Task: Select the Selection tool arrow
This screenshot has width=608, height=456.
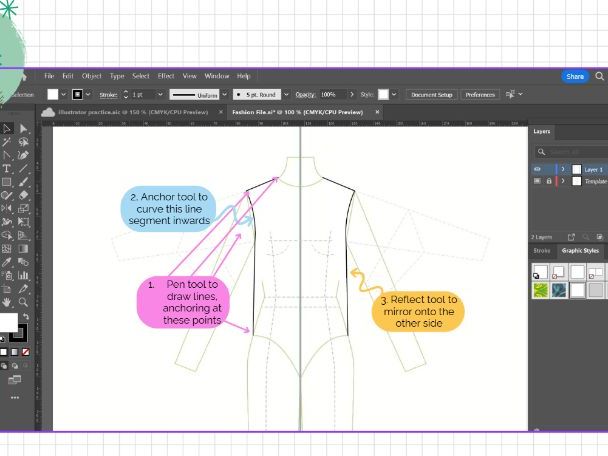Action: pyautogui.click(x=7, y=128)
